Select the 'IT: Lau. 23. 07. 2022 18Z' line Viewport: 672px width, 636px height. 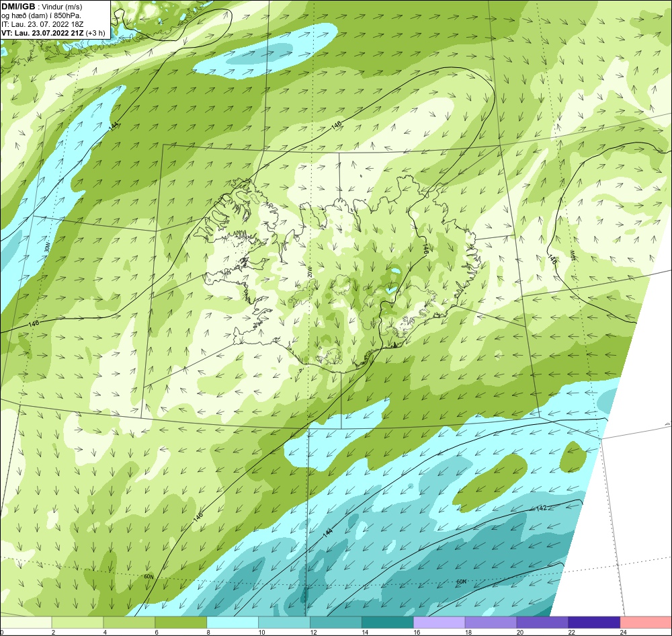coord(42,24)
